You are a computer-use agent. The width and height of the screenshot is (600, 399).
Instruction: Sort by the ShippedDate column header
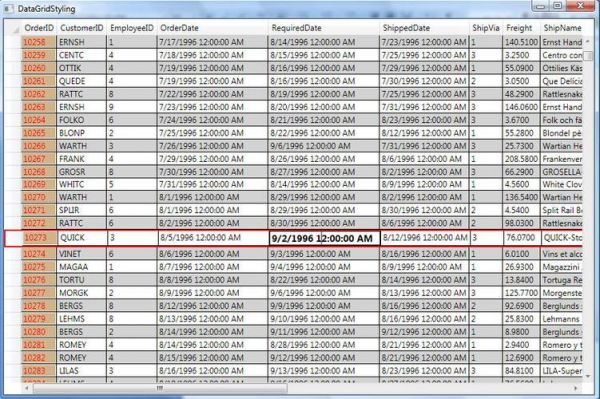pos(424,28)
